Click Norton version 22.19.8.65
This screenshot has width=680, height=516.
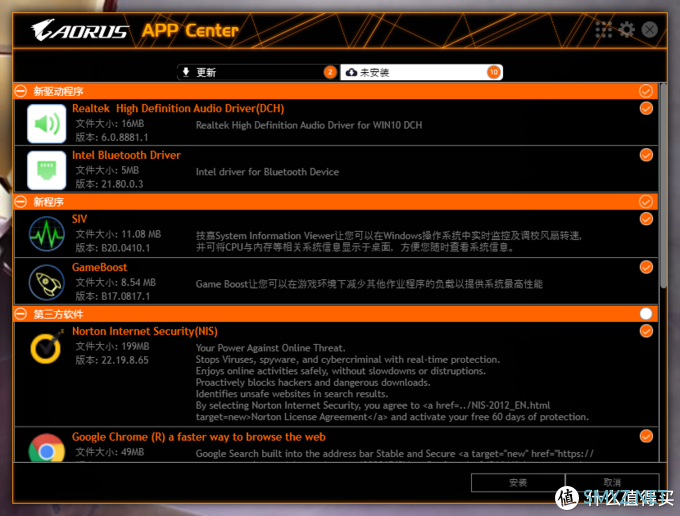(x=125, y=360)
